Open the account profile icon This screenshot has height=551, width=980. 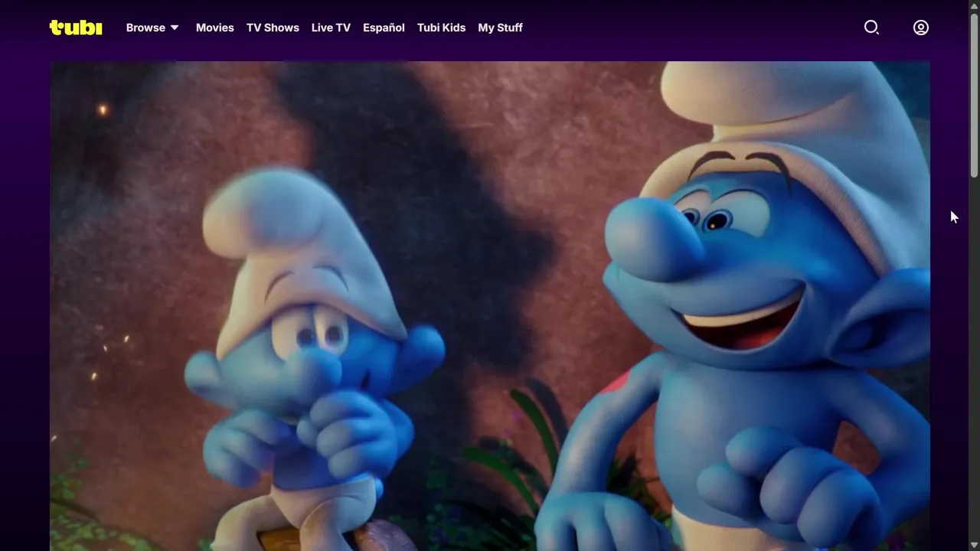921,28
